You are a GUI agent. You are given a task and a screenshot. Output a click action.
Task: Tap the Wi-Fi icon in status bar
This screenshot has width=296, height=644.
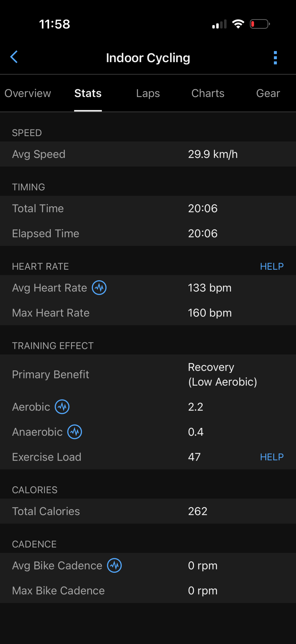tap(238, 24)
